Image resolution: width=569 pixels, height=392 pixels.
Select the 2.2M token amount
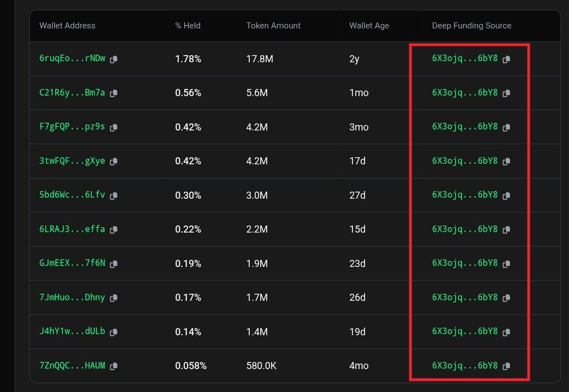click(257, 229)
